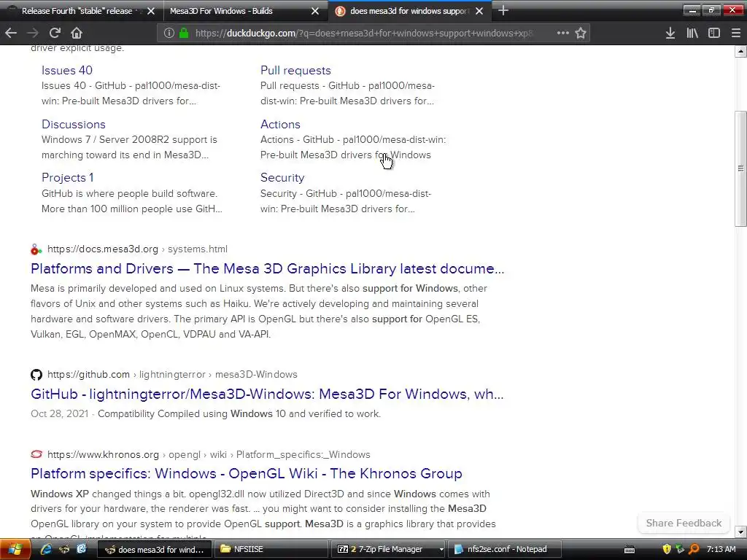Reload the current page
This screenshot has height=560, width=747.
coord(55,33)
